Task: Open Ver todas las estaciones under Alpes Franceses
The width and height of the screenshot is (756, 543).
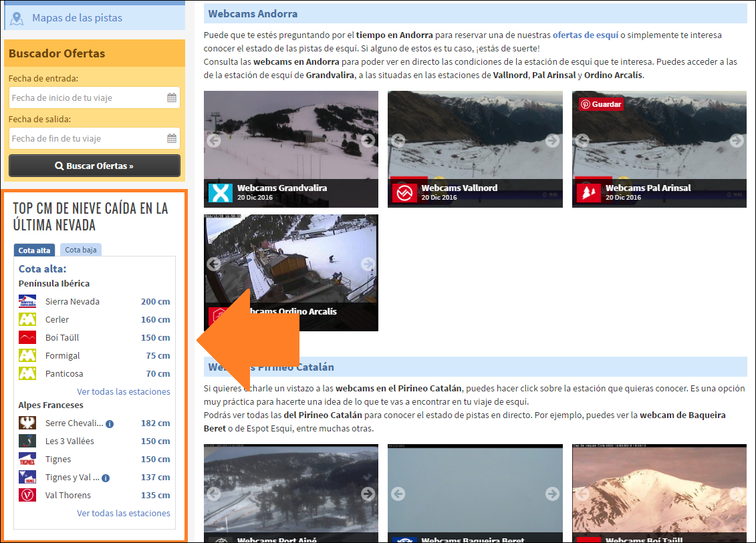Action: click(x=124, y=513)
